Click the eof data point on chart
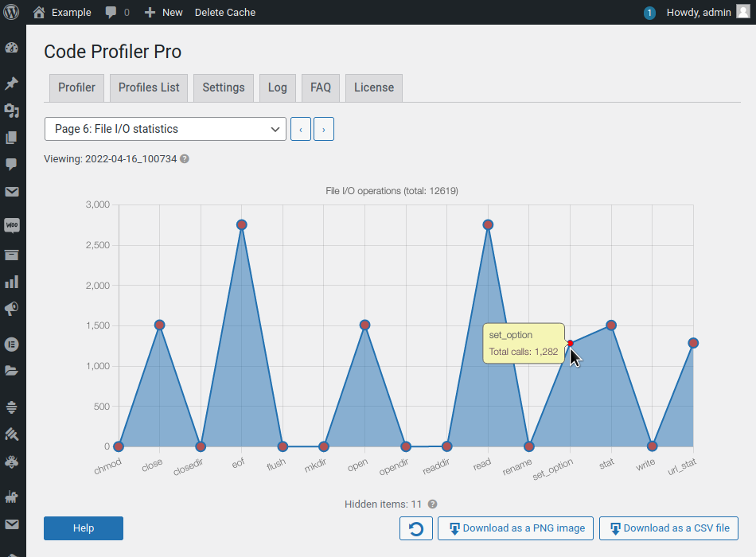This screenshot has width=756, height=557. click(242, 225)
